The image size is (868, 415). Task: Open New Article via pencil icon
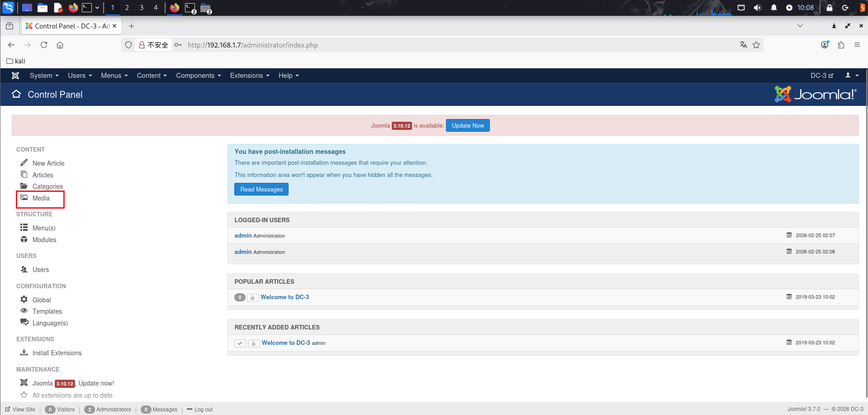(24, 163)
